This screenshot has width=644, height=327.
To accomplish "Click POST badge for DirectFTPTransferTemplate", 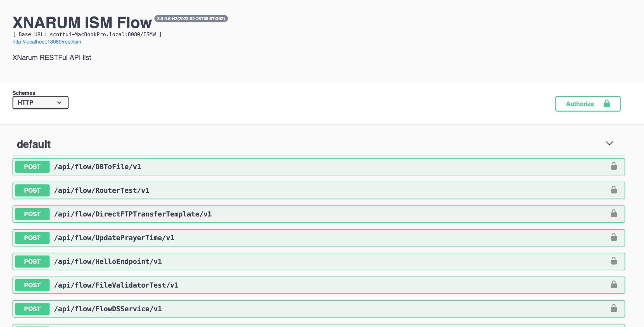I will [32, 214].
